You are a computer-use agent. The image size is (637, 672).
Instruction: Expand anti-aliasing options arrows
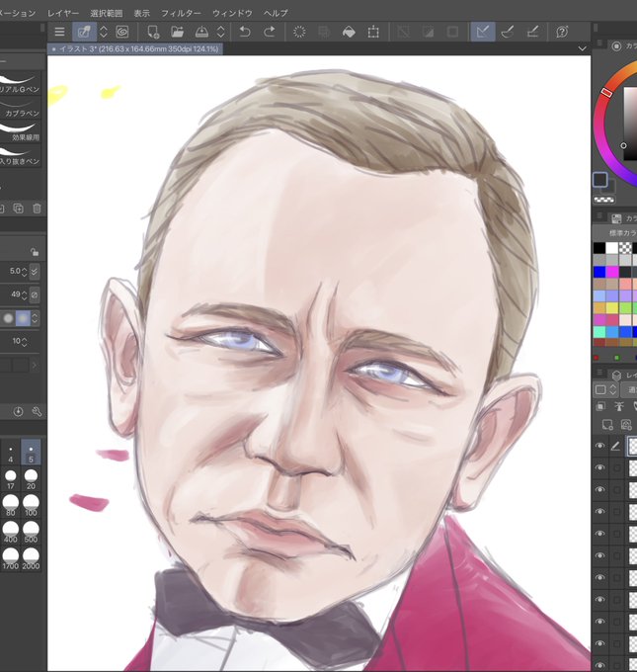click(35, 318)
